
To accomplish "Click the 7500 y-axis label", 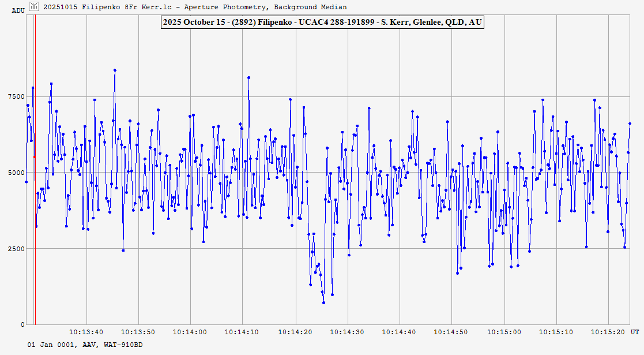I will coord(14,96).
